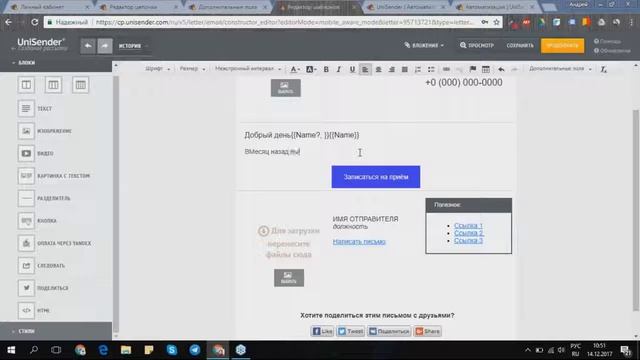Select the two-column layout block

26,85
